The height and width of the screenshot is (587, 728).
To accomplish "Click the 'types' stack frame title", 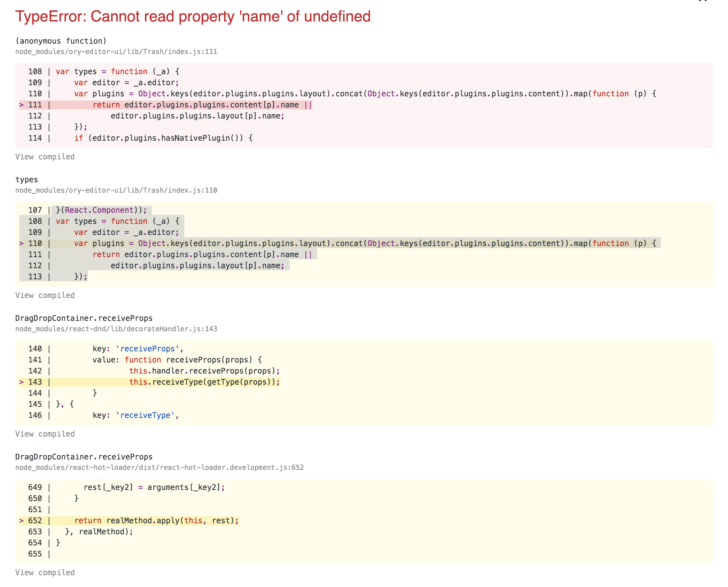I will [x=27, y=179].
